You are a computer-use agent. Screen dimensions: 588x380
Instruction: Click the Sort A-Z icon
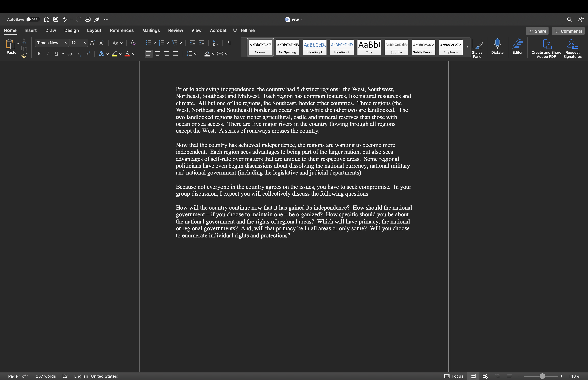coord(215,43)
